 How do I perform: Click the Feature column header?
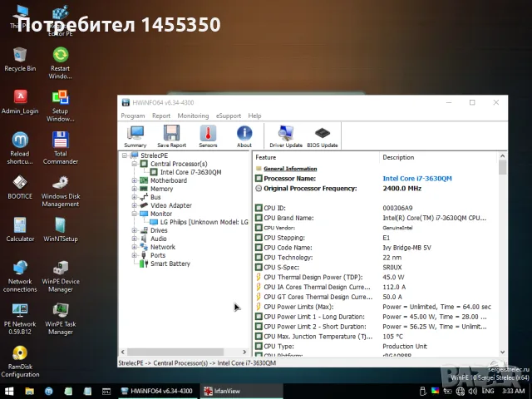click(x=316, y=157)
